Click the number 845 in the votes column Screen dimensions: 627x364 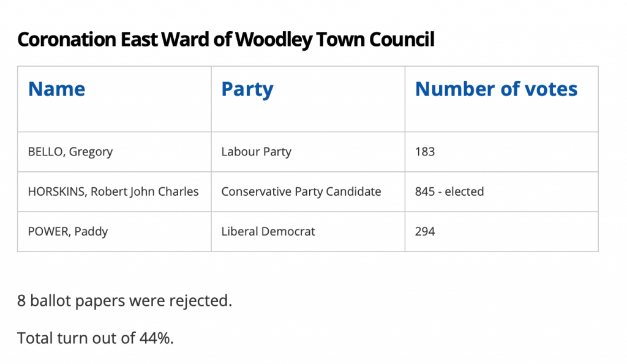(425, 191)
